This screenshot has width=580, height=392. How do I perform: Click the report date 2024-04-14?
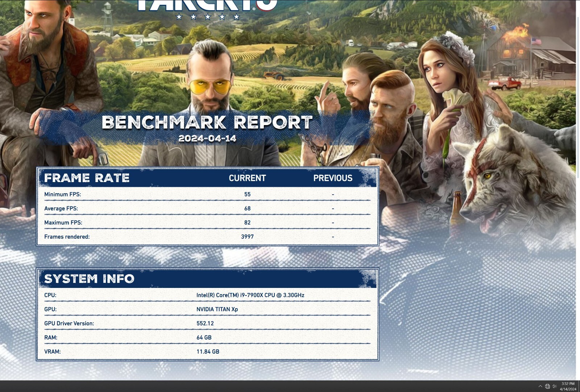[x=207, y=138]
